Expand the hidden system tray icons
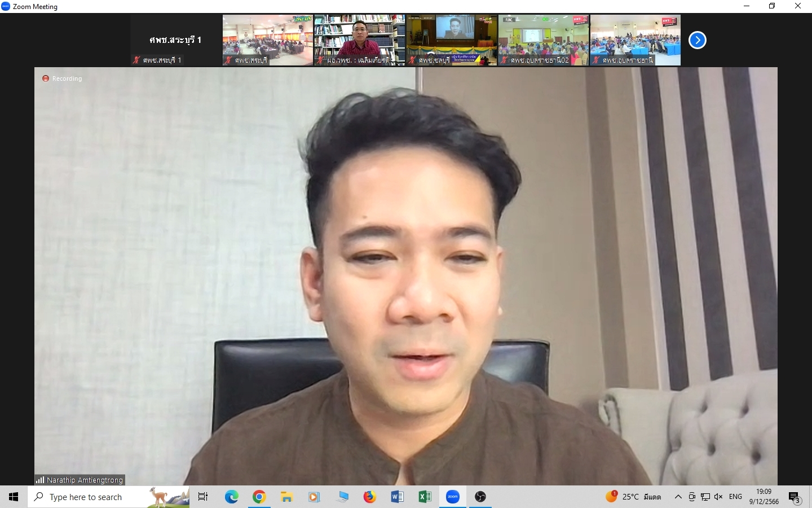Image resolution: width=812 pixels, height=508 pixels. click(678, 497)
